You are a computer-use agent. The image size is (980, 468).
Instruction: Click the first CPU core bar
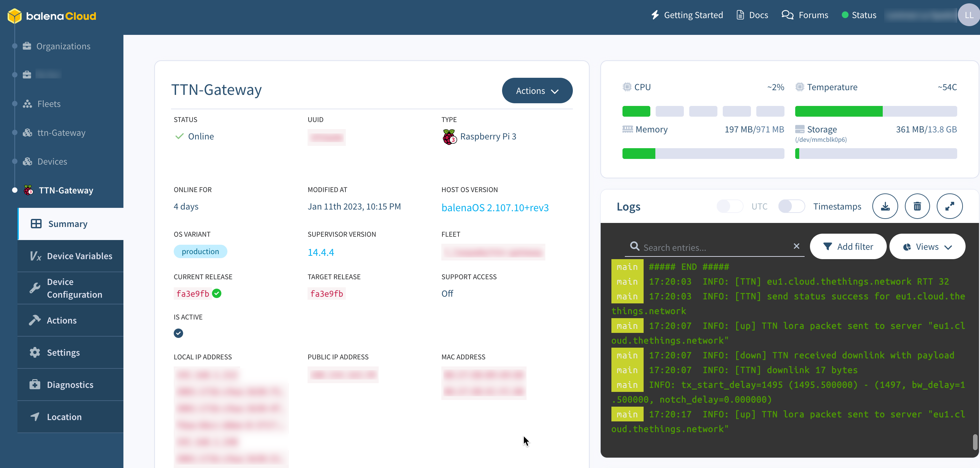point(636,111)
